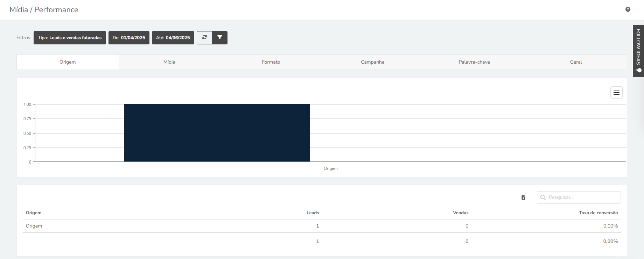
Task: Click the Origem row Vendas value 0
Action: [467, 226]
